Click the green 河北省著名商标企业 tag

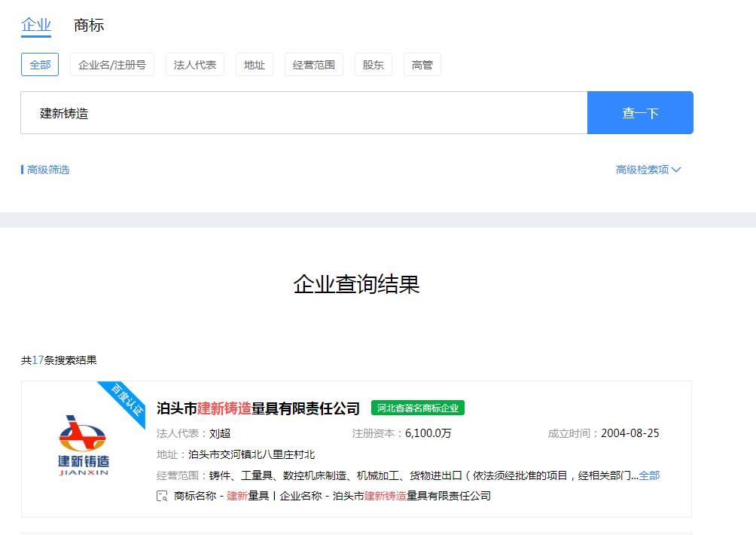coord(418,408)
